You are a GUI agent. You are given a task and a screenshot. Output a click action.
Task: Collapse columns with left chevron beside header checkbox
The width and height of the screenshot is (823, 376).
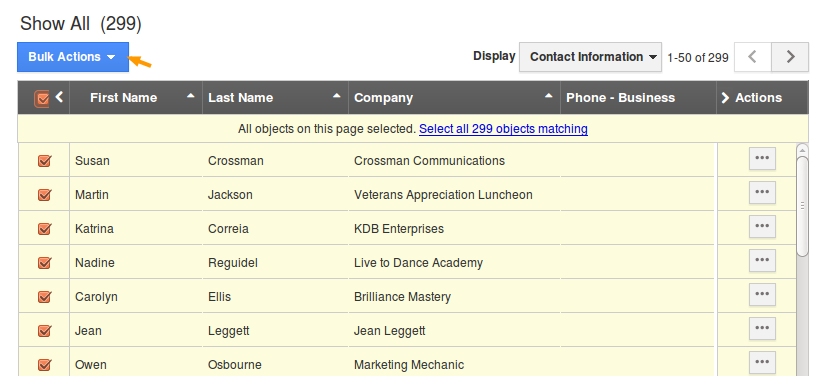pyautogui.click(x=59, y=97)
